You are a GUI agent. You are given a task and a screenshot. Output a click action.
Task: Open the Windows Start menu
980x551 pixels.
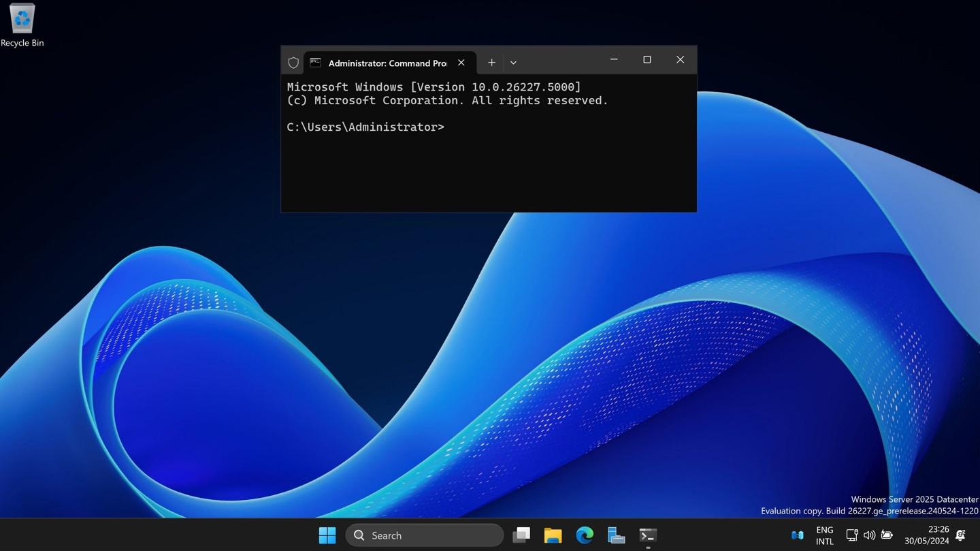click(x=327, y=535)
